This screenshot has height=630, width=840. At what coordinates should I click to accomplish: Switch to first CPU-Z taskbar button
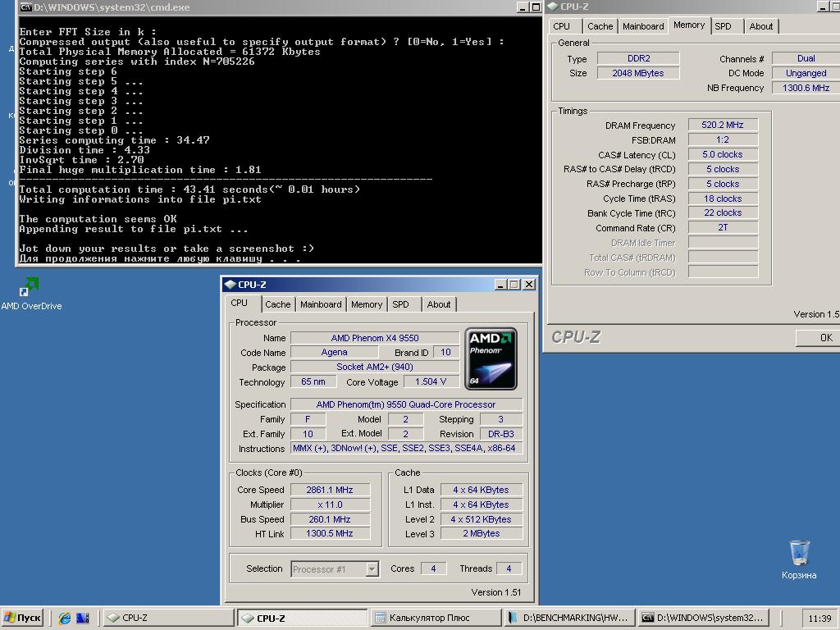pyautogui.click(x=167, y=618)
